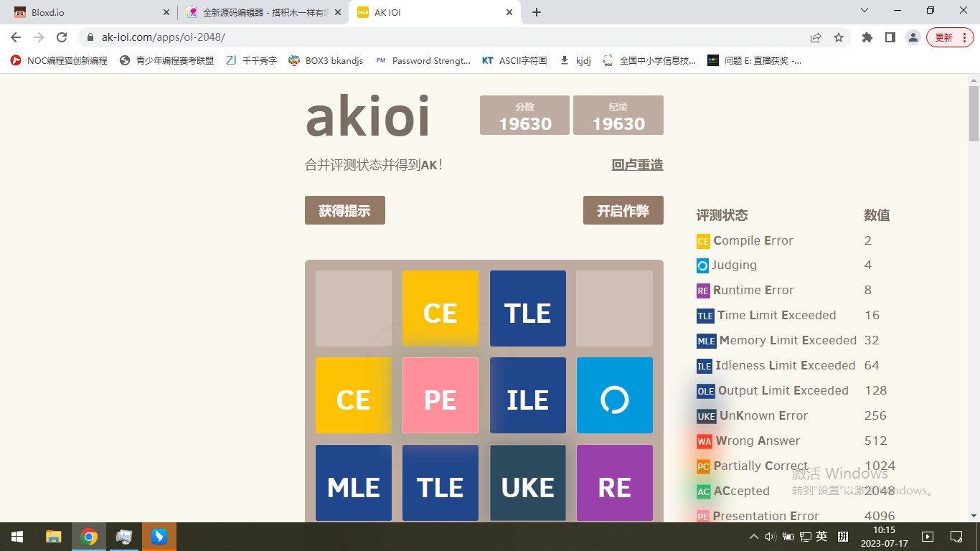Screen dimensions: 980x551
Task: Click the Partially Correct PC legend icon
Action: (x=703, y=466)
